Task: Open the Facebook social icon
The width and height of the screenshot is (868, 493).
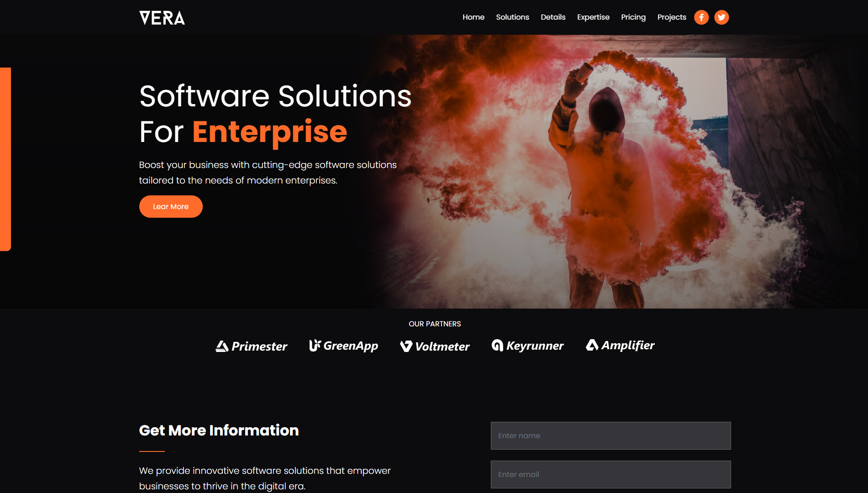Action: pyautogui.click(x=701, y=17)
